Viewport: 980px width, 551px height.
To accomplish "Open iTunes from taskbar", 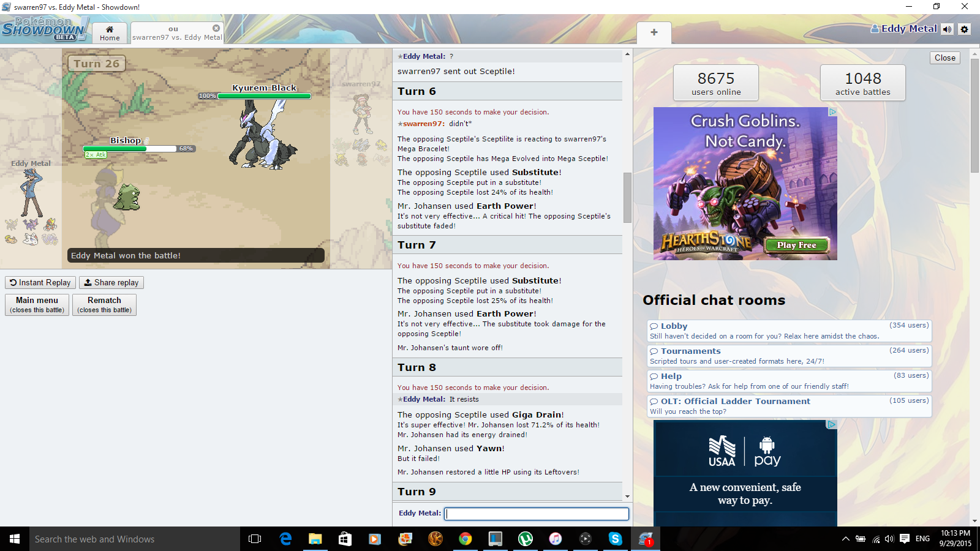I will point(556,539).
